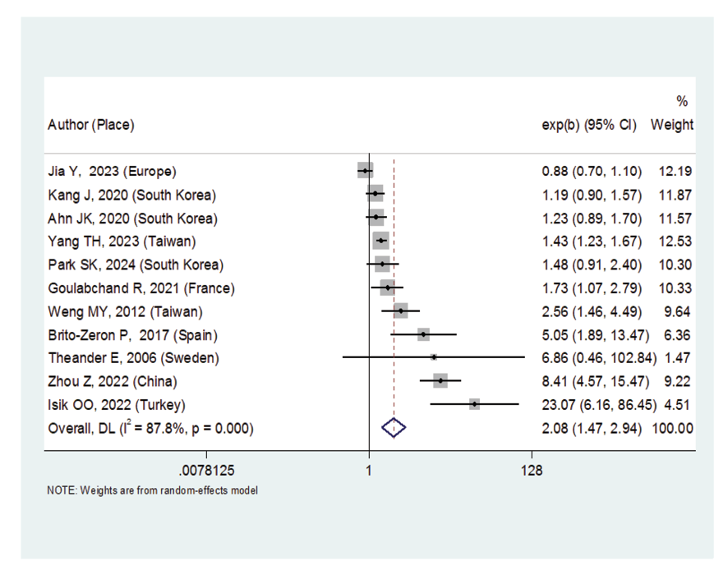Click the overall effect diamond marker
The height and width of the screenshot is (575, 728).
(x=394, y=428)
